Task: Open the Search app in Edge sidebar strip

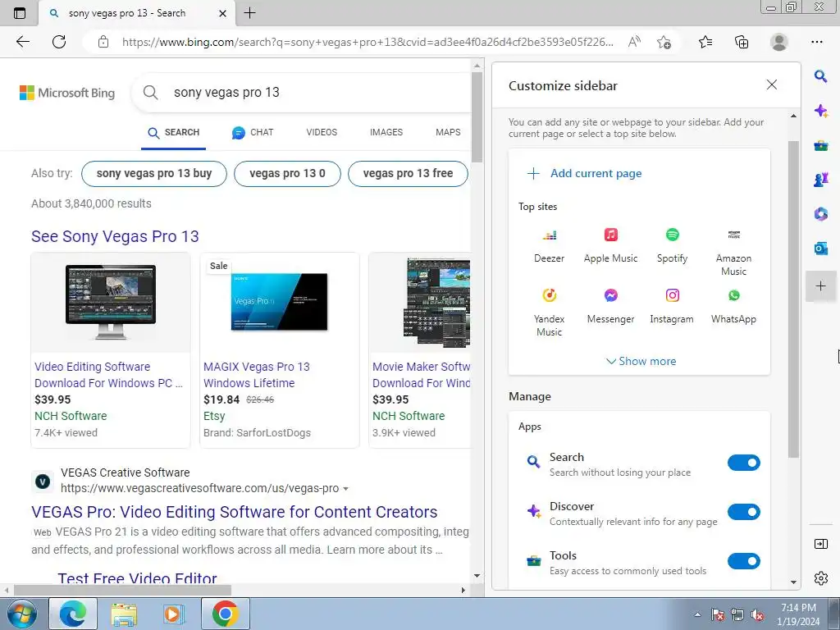Action: click(820, 76)
